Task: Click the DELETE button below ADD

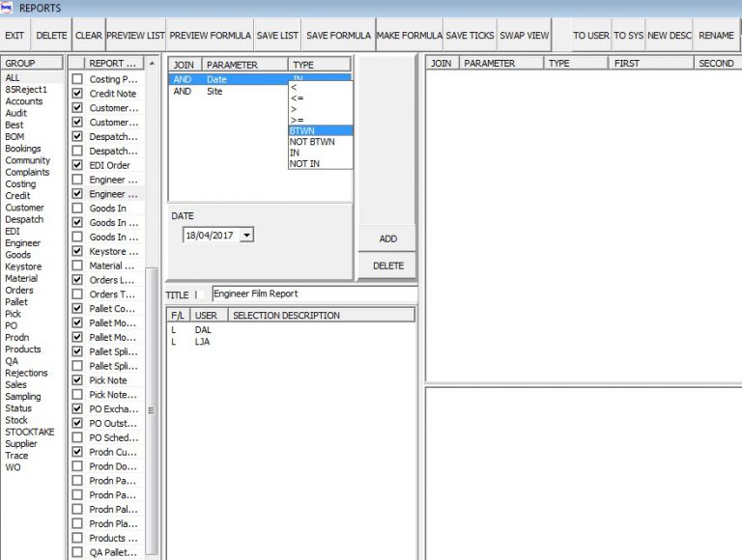Action: click(x=387, y=266)
